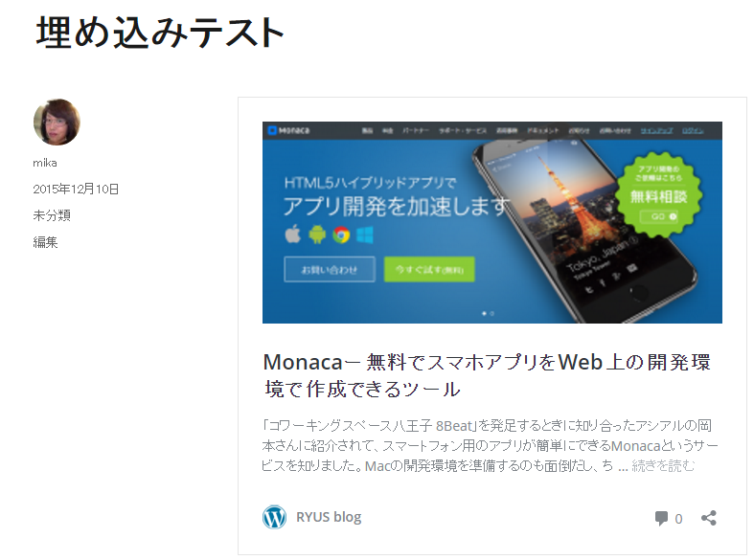Click mika's author avatar photo

pos(57,122)
